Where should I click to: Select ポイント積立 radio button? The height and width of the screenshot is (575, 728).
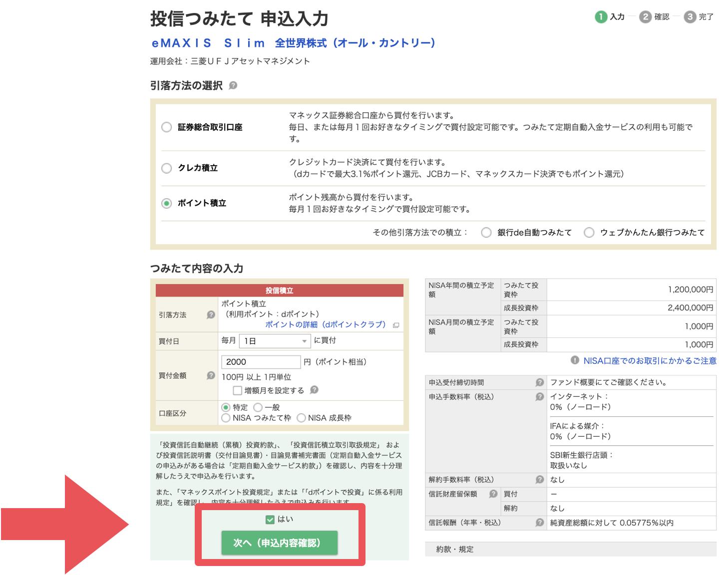coord(167,203)
